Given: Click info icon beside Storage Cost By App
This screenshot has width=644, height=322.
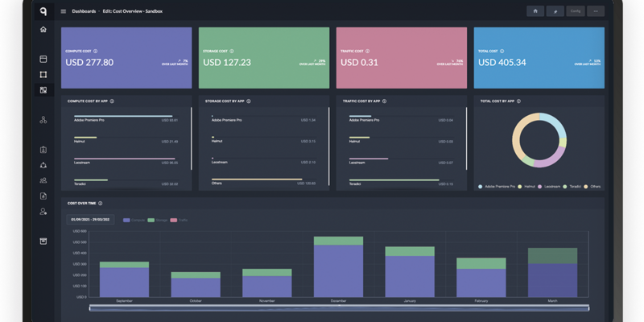Looking at the screenshot, I should (x=249, y=101).
